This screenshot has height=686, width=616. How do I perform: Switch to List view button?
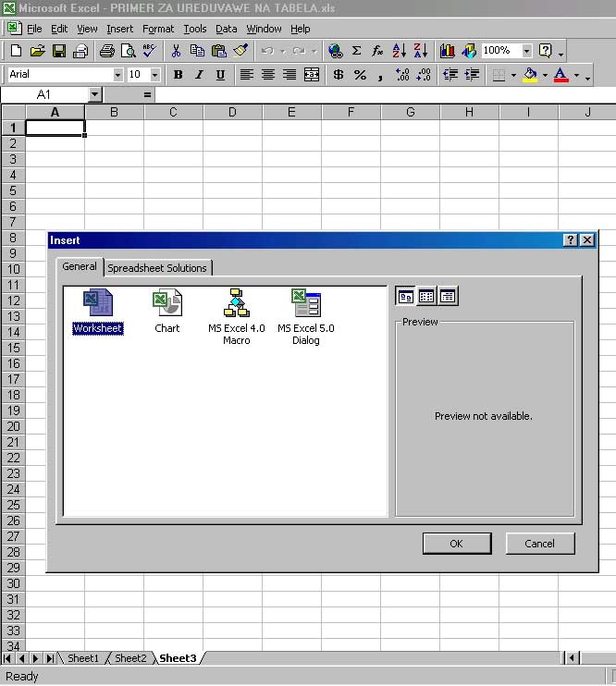tap(426, 297)
